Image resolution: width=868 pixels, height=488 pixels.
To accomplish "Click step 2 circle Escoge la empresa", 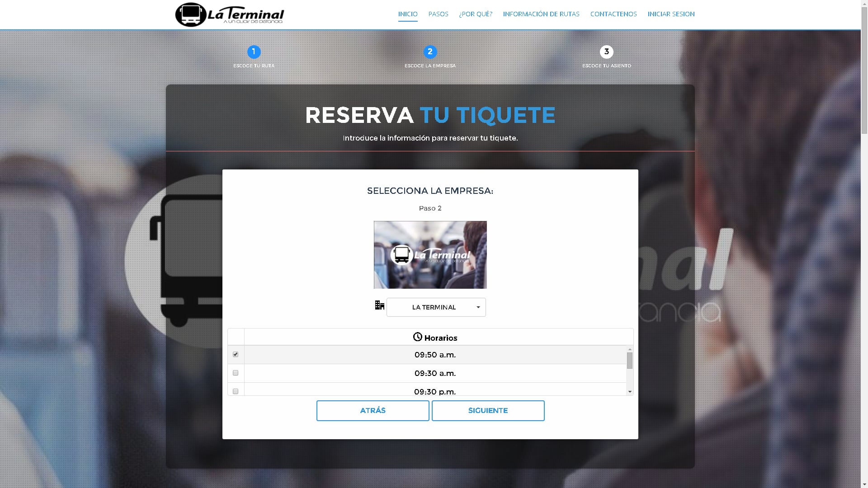I will pos(430,52).
